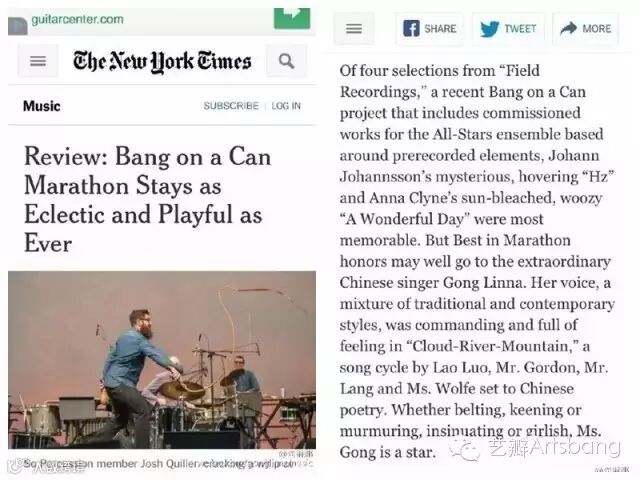
Task: Click the Artsbang WeChat watermark
Action: 535,447
